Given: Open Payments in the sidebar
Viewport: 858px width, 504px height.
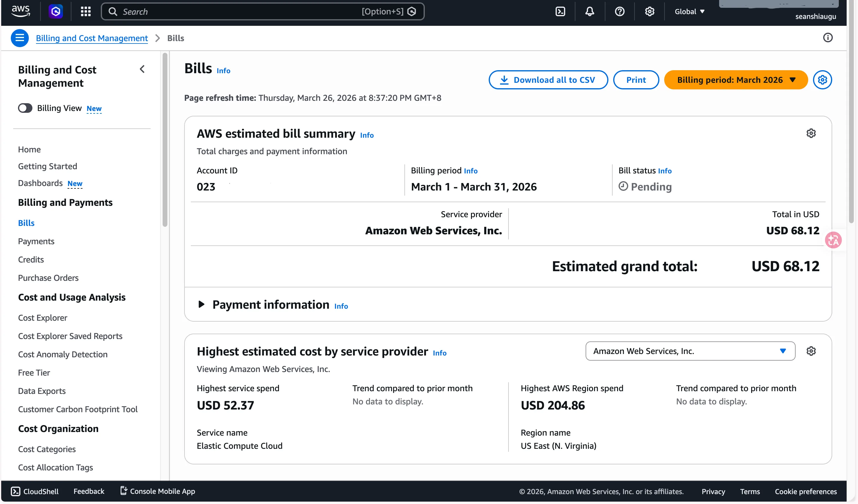Looking at the screenshot, I should (x=36, y=241).
